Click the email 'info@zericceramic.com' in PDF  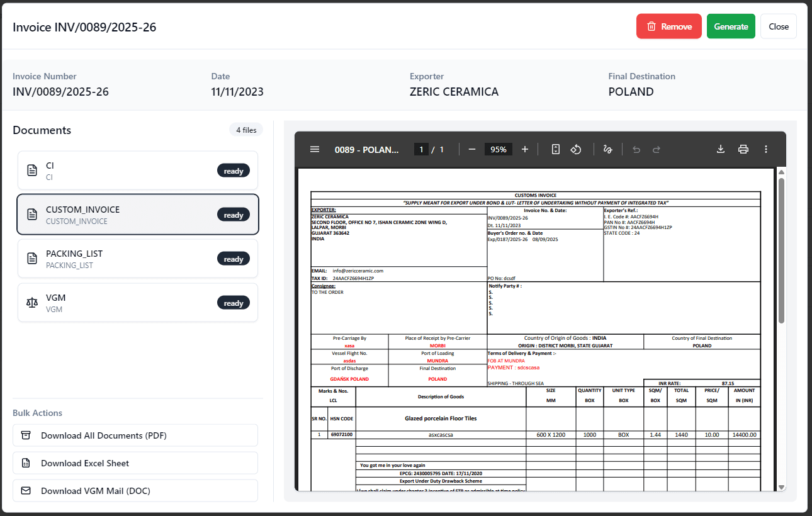click(358, 271)
